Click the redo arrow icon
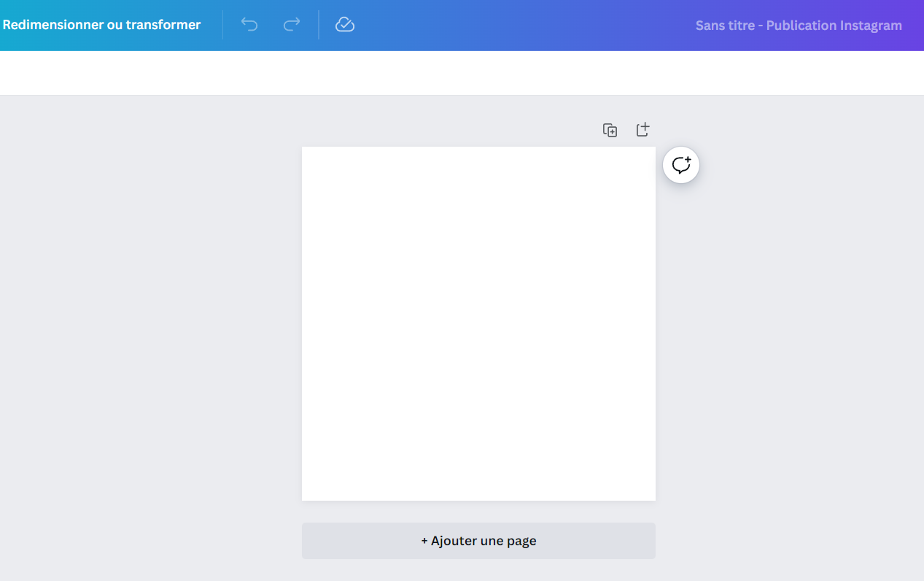 coord(292,25)
